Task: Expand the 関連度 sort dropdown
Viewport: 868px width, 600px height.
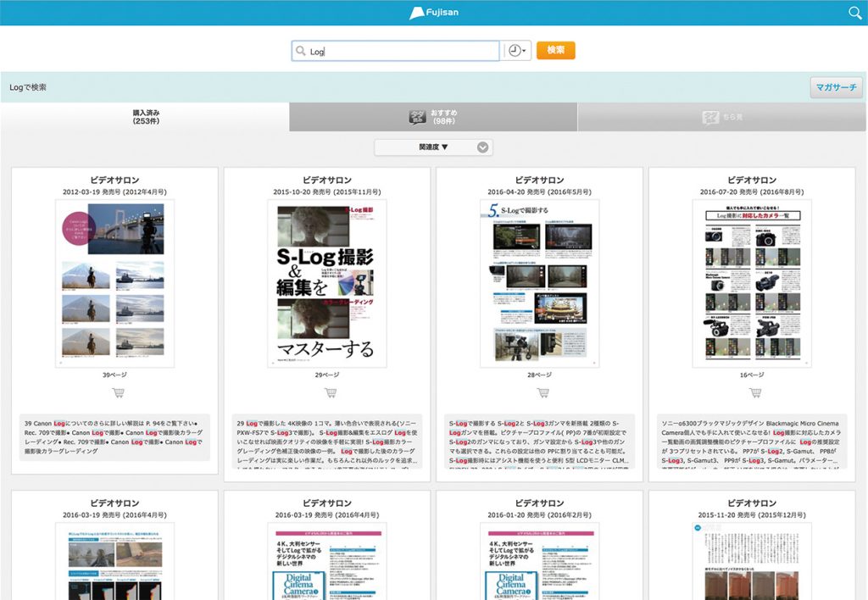Action: coord(433,147)
